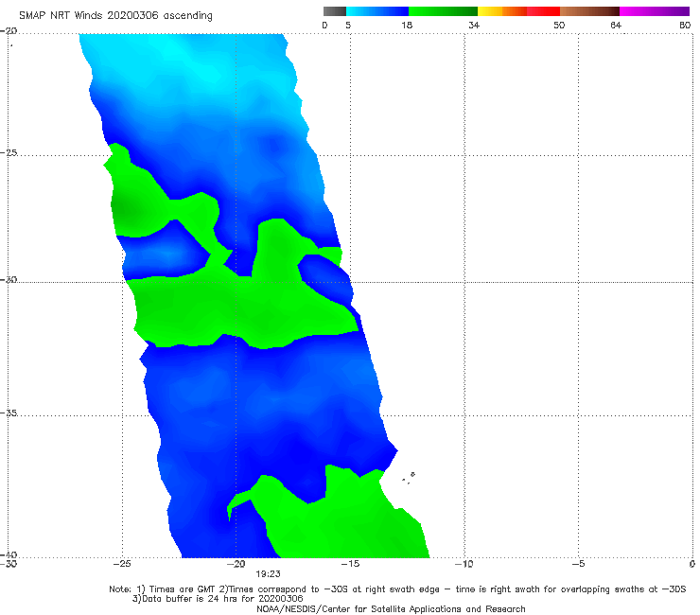Select the cyan-to-blue 5–18 color bar segment
The image size is (700, 615).
click(377, 11)
